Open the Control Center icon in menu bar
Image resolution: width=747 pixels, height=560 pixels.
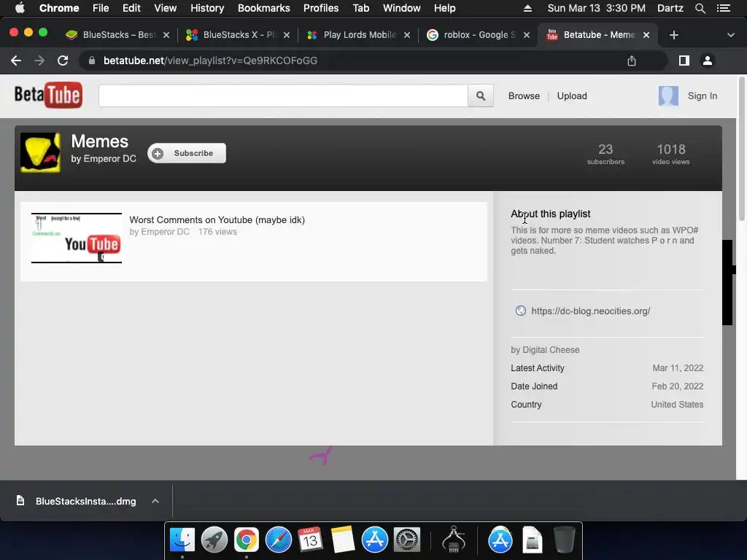(724, 8)
